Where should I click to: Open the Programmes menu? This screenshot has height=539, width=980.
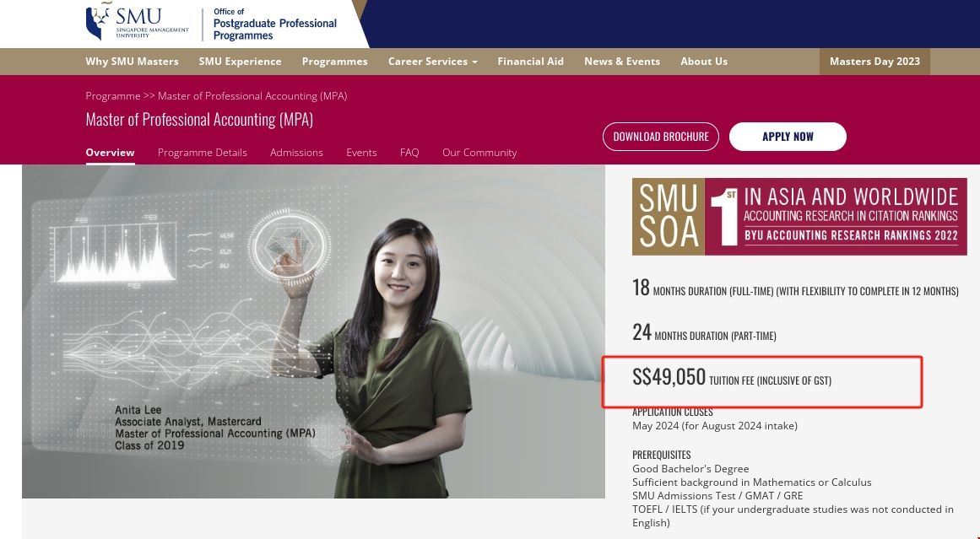point(334,61)
